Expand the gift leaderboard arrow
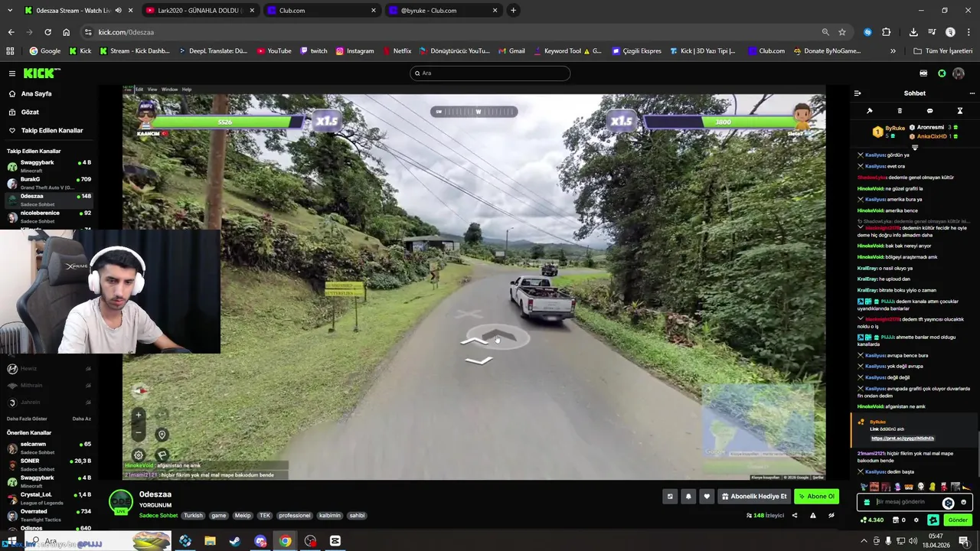Viewport: 980px width, 551px height. click(914, 147)
